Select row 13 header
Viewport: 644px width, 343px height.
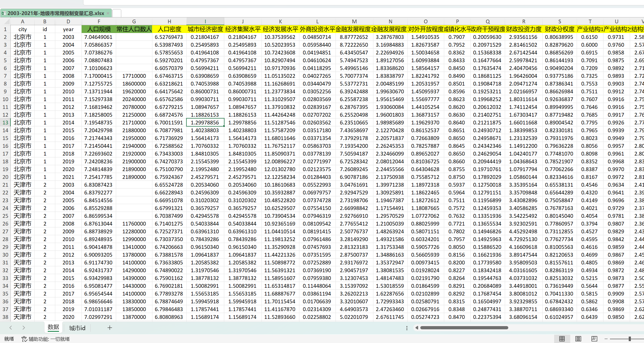(5, 123)
